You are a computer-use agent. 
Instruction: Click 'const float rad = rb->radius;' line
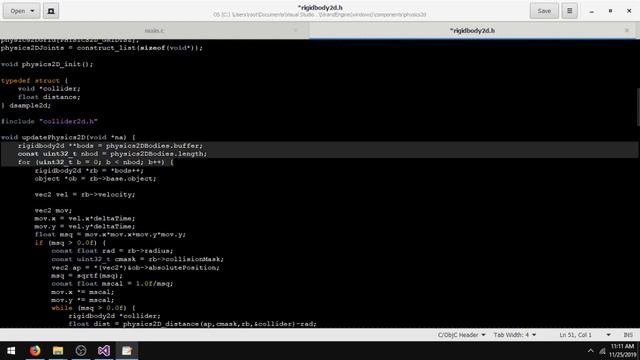[x=112, y=251]
